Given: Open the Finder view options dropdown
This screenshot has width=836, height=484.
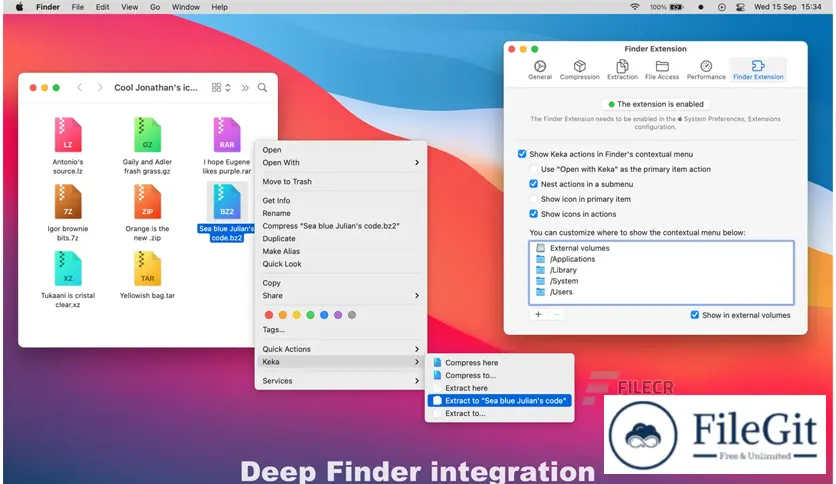Looking at the screenshot, I should 221,87.
